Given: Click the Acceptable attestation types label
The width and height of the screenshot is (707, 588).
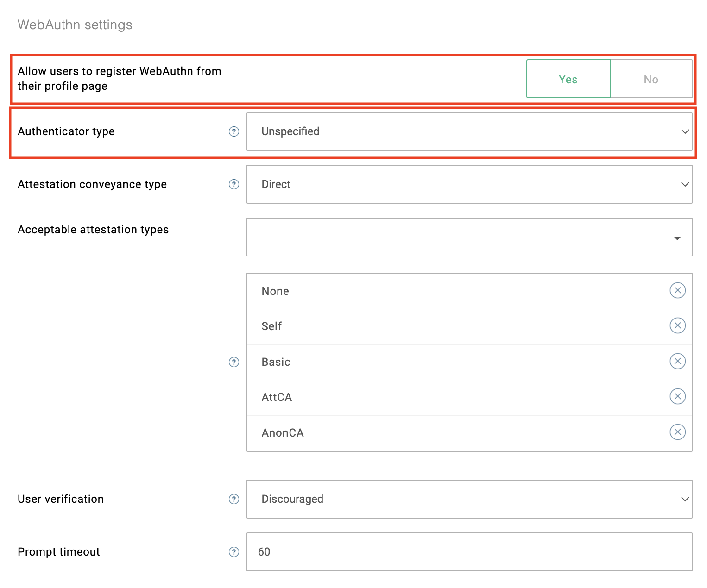Looking at the screenshot, I should (x=93, y=230).
